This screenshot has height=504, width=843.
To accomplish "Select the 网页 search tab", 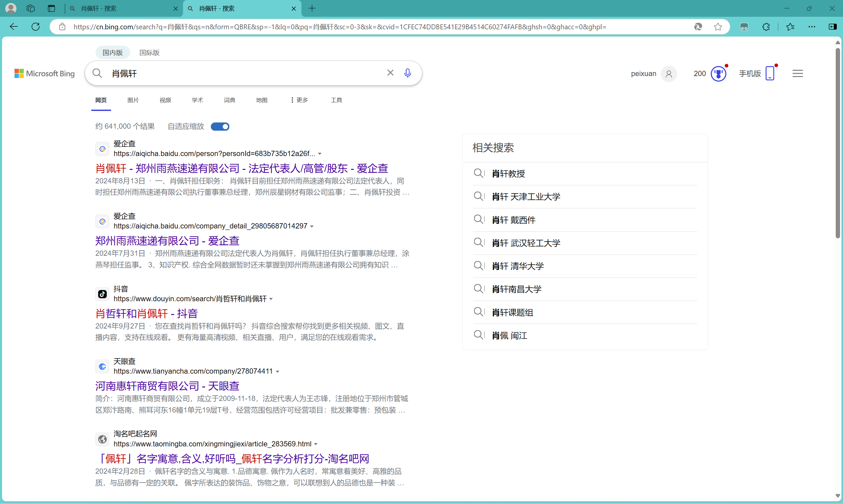I will click(101, 100).
